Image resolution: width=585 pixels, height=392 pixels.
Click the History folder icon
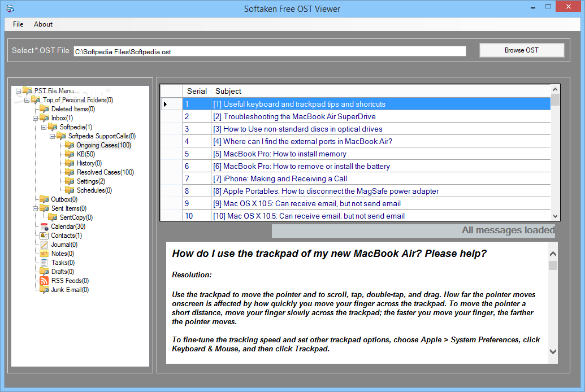pos(70,163)
